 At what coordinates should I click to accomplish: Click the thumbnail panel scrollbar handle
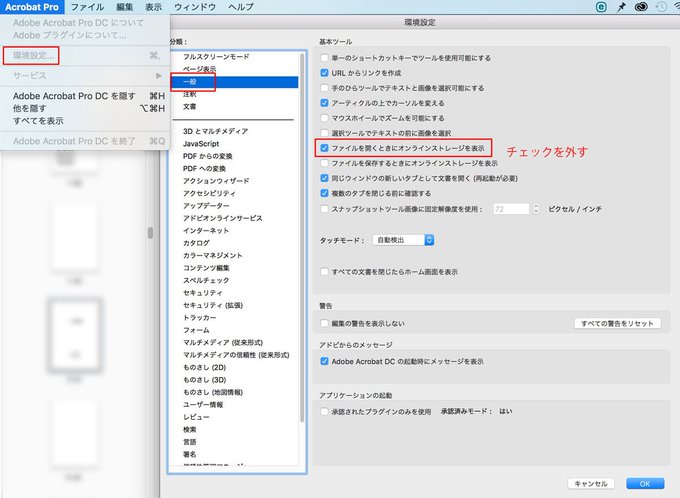[150, 233]
